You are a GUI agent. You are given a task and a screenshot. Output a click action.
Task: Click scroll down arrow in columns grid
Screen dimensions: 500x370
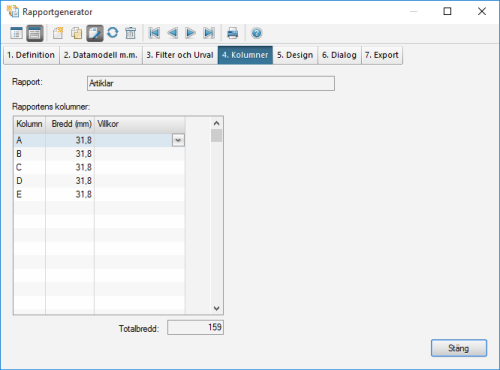(216, 308)
